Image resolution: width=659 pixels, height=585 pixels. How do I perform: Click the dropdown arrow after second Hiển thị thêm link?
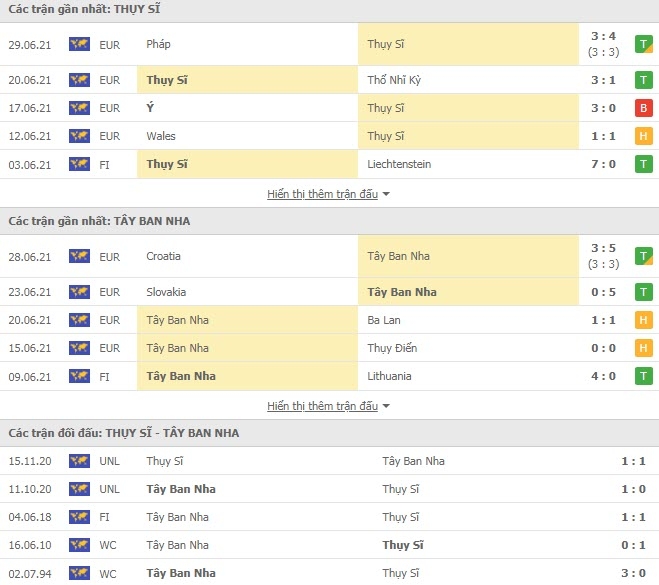pyautogui.click(x=386, y=406)
